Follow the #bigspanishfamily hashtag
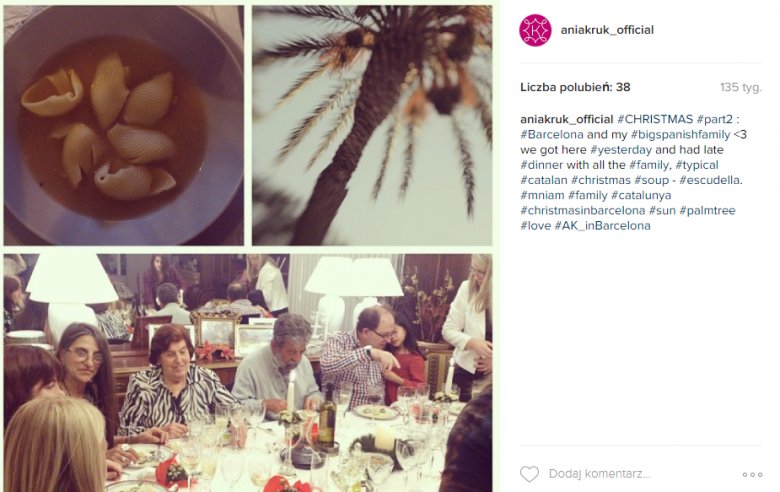 pos(680,135)
